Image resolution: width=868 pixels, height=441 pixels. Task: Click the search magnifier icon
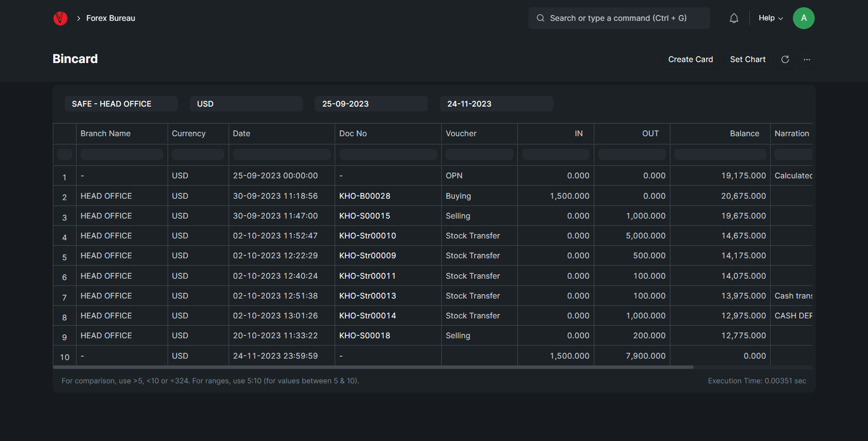pyautogui.click(x=541, y=18)
